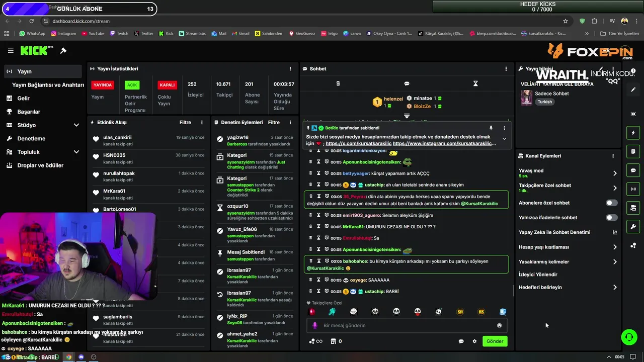Viewport: 644px width, 362px height.
Task: Click the speech bubble icon in right sidebar
Action: [633, 170]
